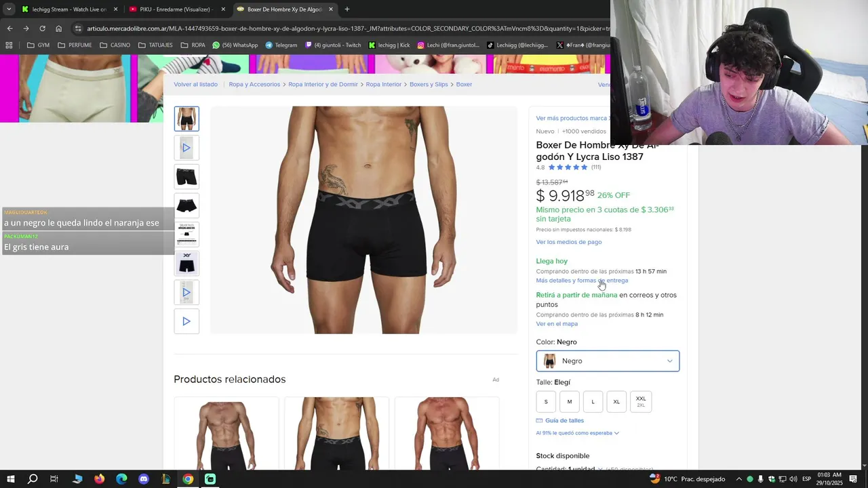Close the PIKU Enredarme tab
868x488 pixels.
223,9
